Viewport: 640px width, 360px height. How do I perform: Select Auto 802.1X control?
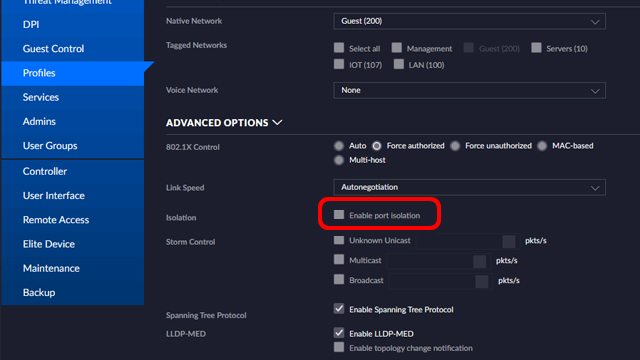click(339, 146)
